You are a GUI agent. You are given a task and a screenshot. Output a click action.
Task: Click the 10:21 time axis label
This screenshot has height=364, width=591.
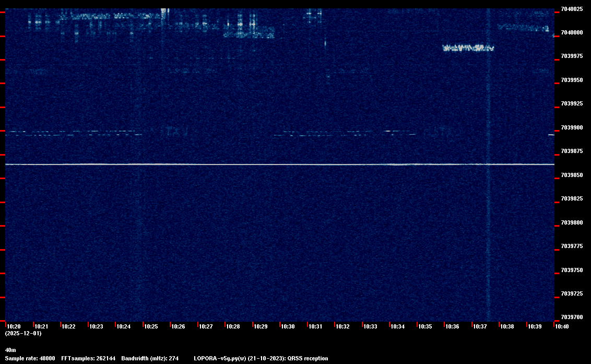(41, 326)
